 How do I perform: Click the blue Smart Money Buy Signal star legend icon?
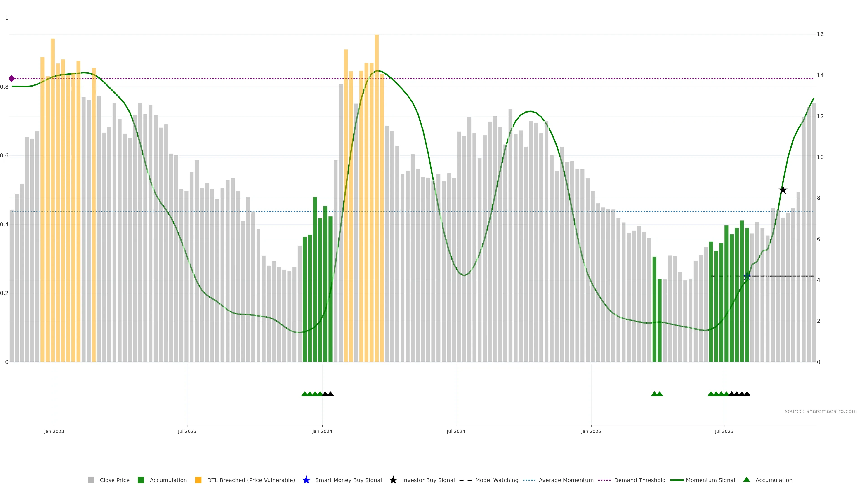(x=306, y=480)
